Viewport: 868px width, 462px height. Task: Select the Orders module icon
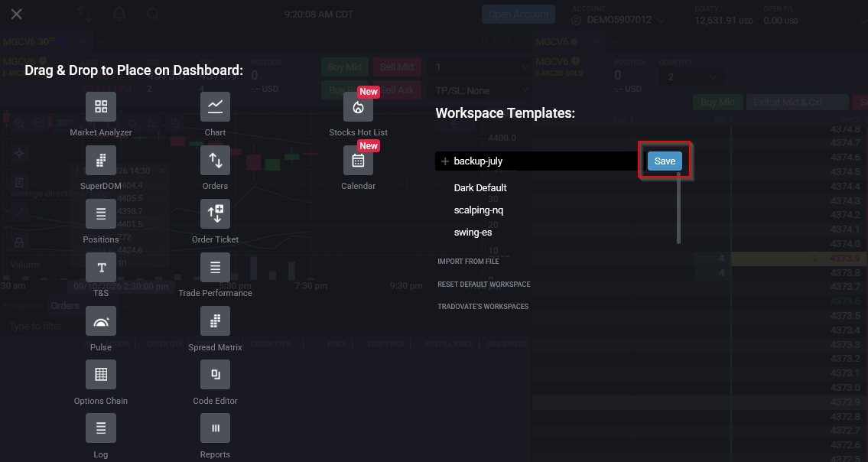pyautogui.click(x=216, y=160)
